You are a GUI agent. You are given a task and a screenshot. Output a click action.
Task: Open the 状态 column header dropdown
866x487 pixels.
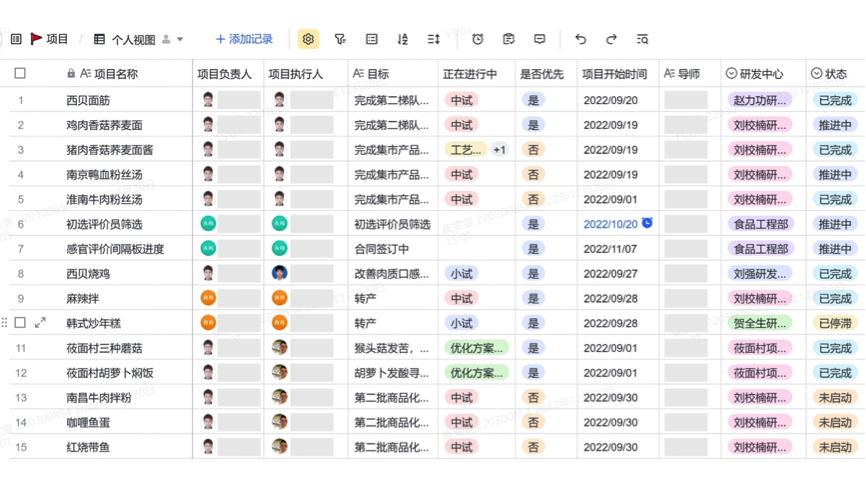click(x=816, y=73)
